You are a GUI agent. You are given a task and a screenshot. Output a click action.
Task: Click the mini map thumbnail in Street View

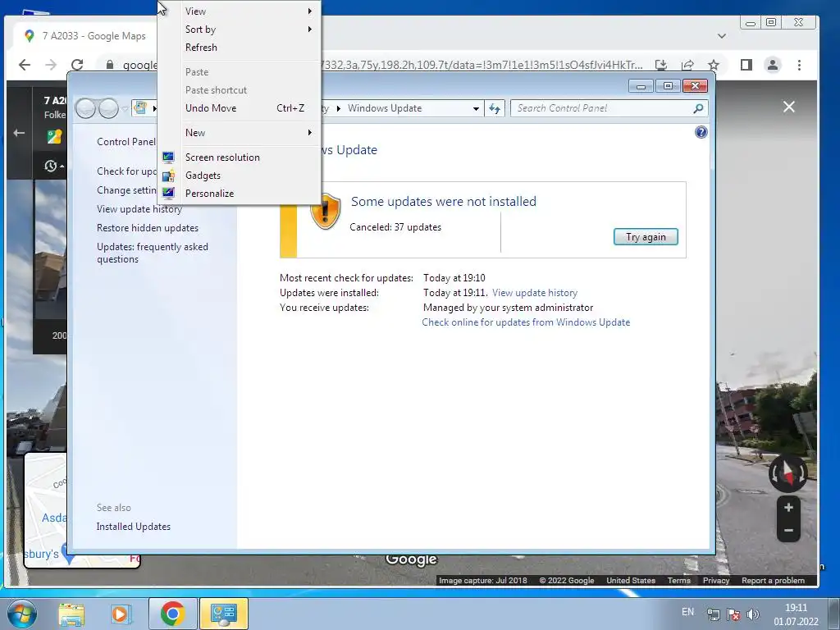[46, 510]
